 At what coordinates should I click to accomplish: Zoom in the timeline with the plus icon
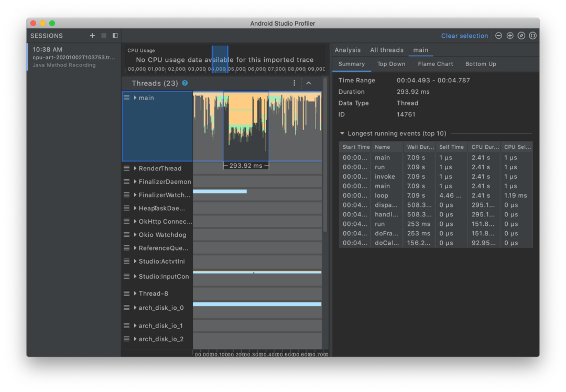[510, 36]
